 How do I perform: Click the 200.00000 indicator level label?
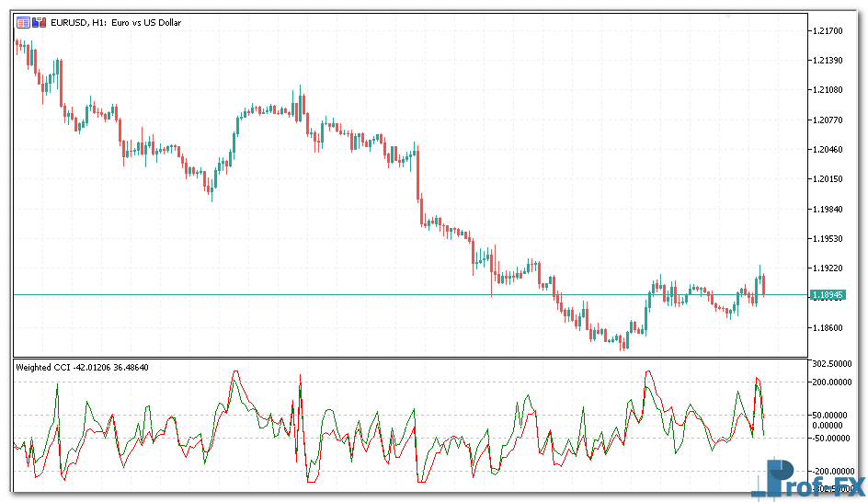tap(834, 381)
